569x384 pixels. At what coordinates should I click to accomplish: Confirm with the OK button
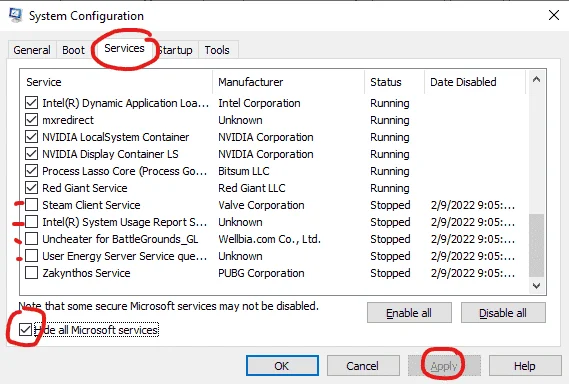tap(282, 366)
